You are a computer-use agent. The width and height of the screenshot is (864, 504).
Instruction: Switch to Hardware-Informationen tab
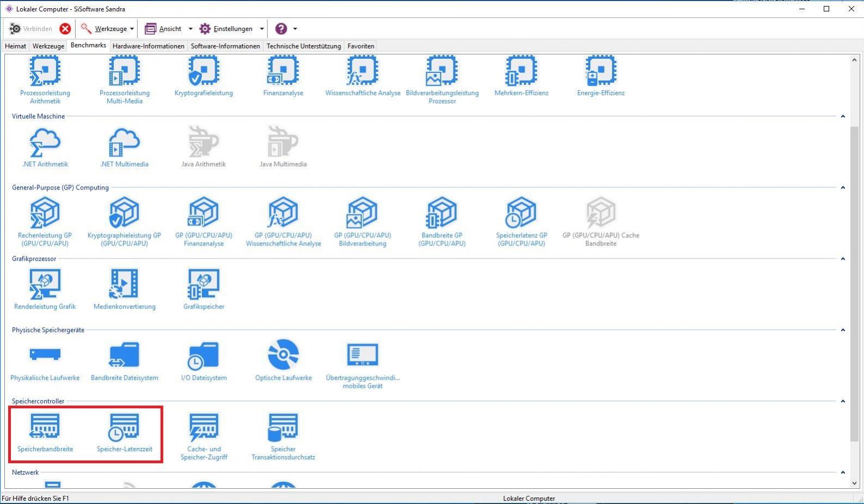[148, 46]
